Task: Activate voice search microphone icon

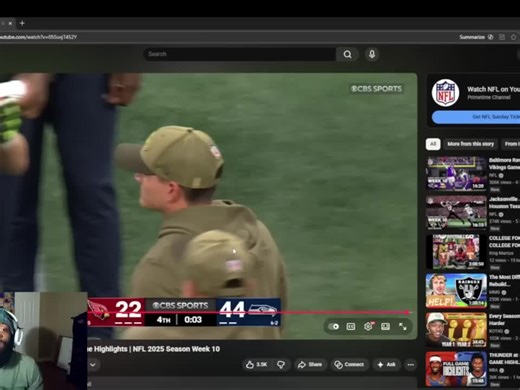Action: [x=372, y=54]
